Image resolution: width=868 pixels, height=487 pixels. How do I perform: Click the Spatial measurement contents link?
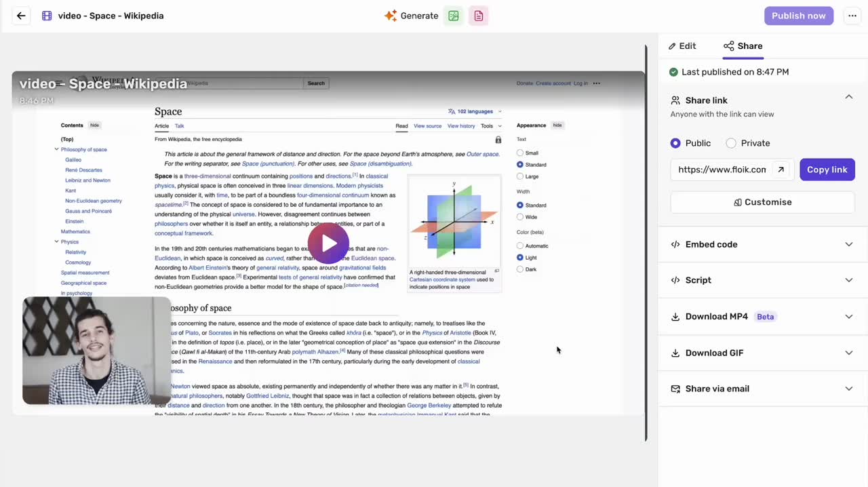coord(85,273)
